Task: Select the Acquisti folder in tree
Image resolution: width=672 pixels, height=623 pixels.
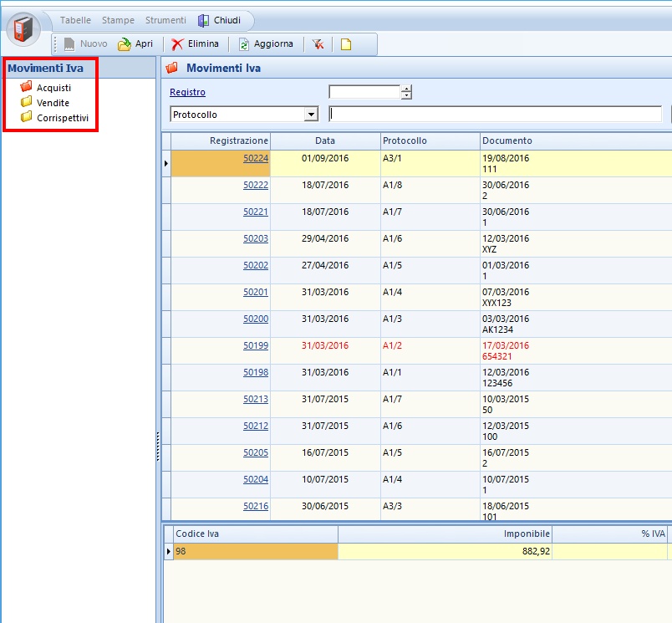Action: tap(53, 88)
